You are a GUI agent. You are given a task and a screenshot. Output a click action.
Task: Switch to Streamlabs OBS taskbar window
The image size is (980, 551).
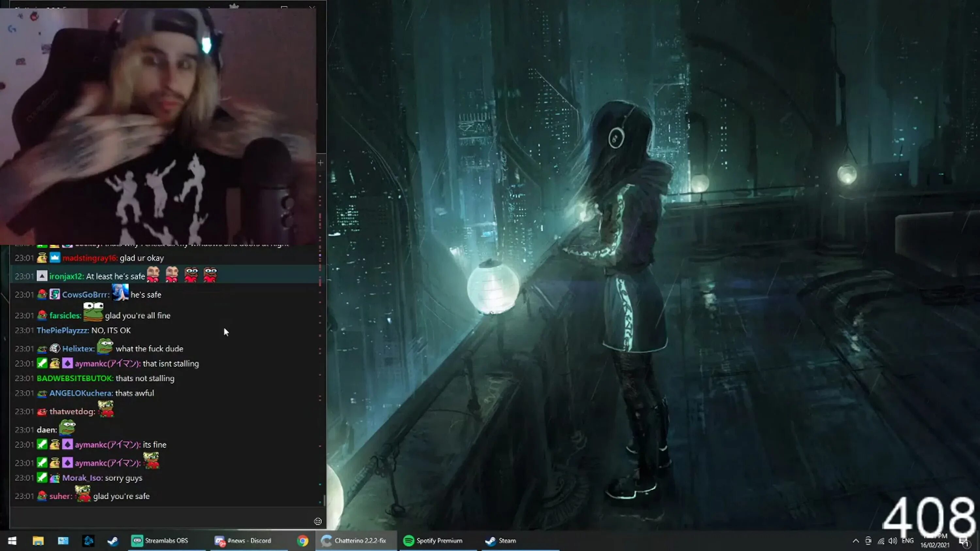point(160,541)
